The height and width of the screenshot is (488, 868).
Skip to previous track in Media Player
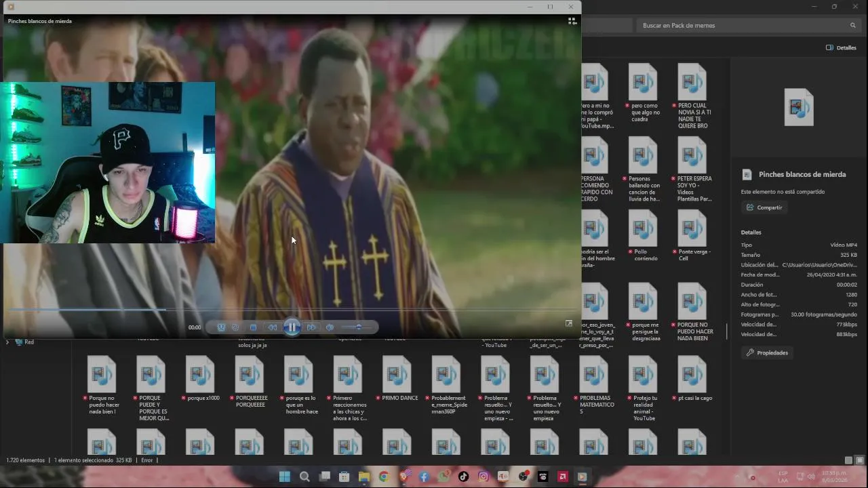[272, 327]
